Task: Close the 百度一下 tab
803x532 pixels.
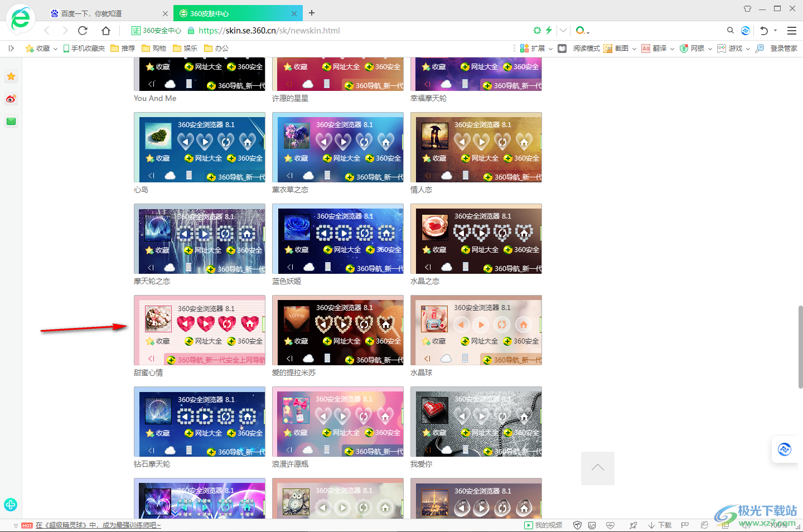Action: pyautogui.click(x=165, y=13)
